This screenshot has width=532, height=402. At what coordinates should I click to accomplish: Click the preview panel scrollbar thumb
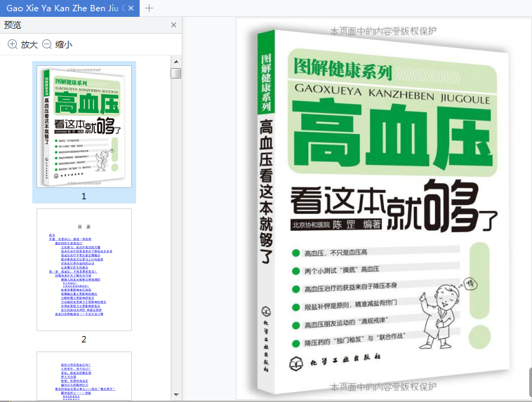tap(175, 73)
